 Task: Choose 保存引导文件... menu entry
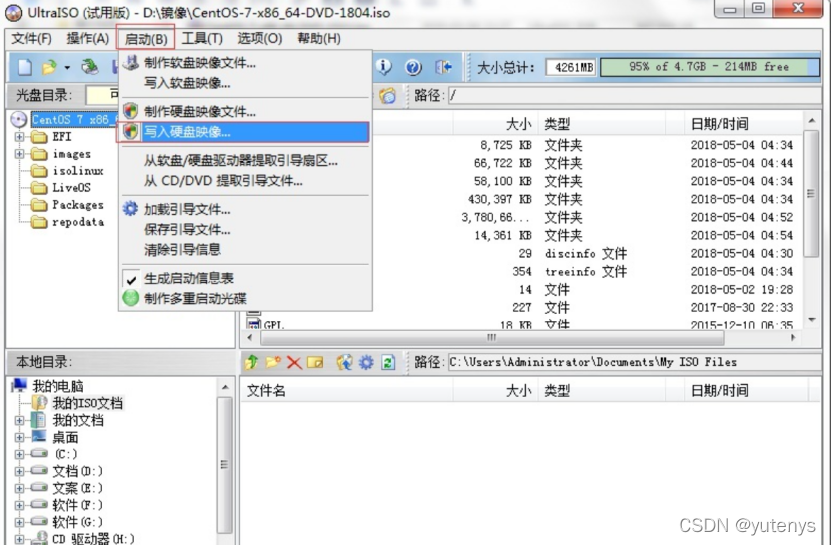245,229
